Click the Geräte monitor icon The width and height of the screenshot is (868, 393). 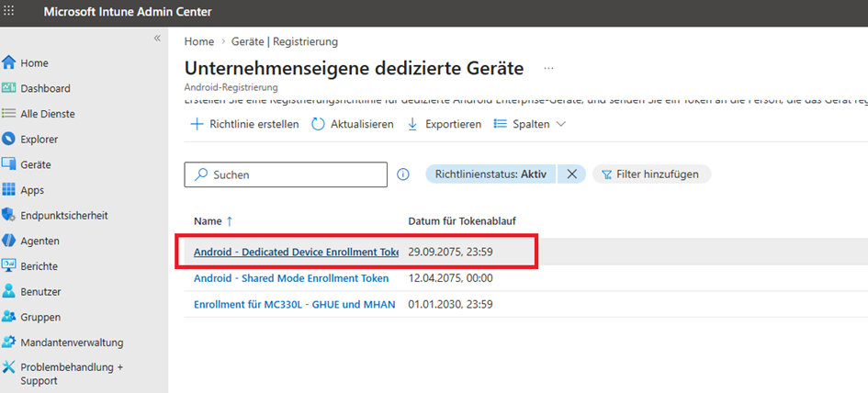[x=9, y=164]
